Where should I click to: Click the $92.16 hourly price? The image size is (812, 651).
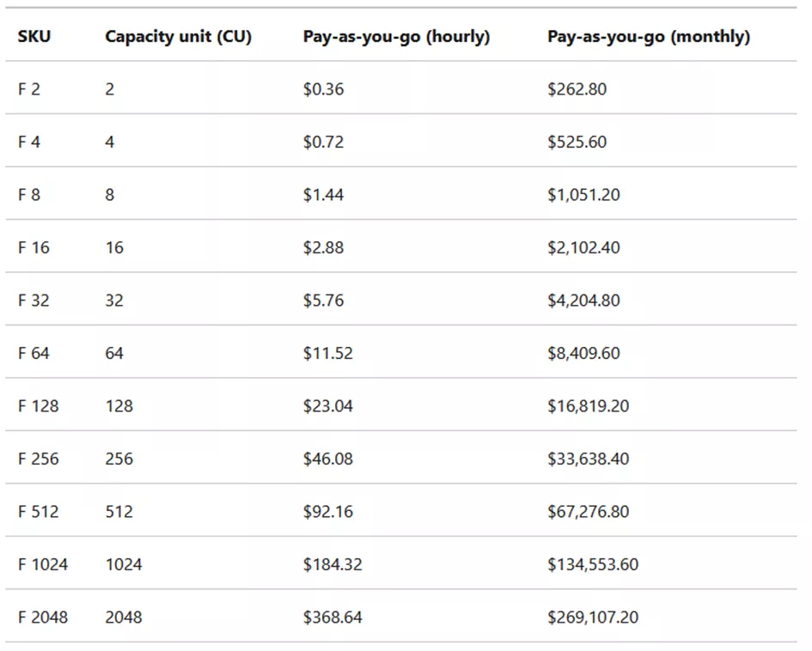click(327, 512)
